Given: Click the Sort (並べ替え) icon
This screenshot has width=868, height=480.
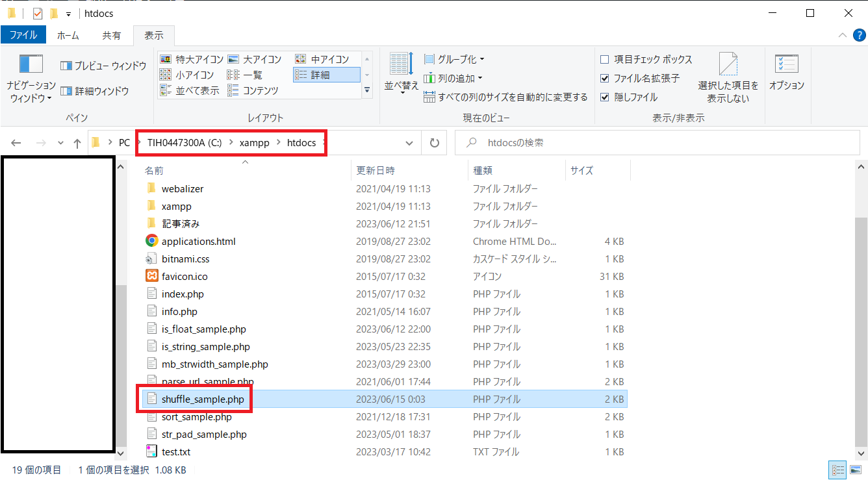Looking at the screenshot, I should 402,65.
